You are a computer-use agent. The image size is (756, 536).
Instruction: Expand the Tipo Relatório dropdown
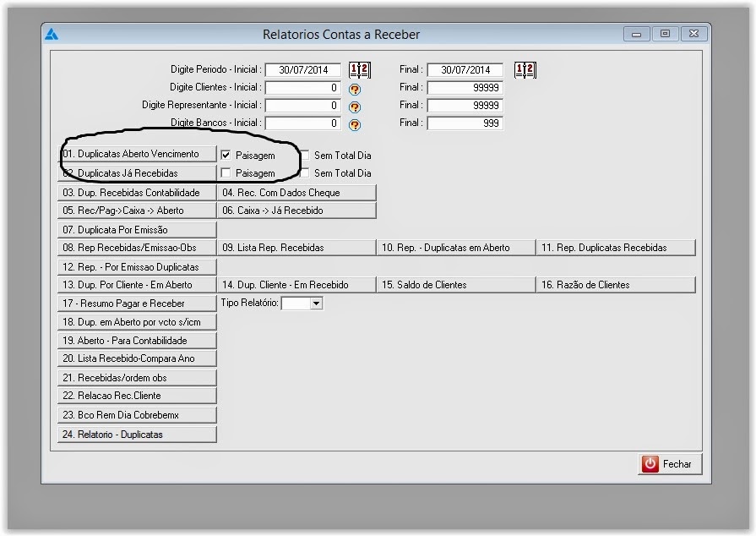coord(316,304)
